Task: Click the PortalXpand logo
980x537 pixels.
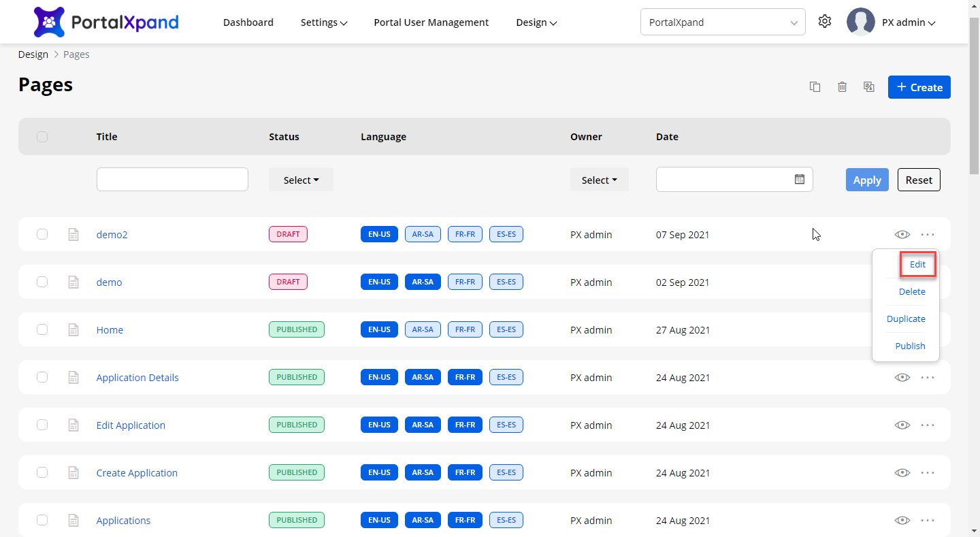Action: pyautogui.click(x=106, y=22)
